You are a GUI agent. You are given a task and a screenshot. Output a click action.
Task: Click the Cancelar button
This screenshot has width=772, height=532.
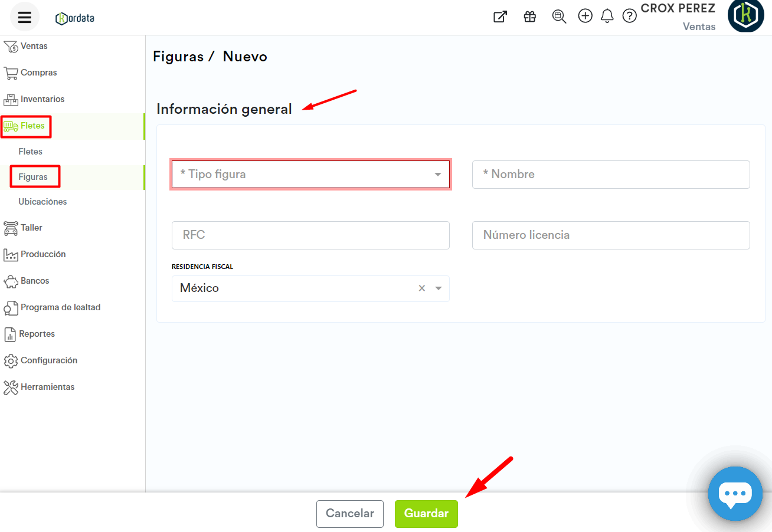(349, 514)
